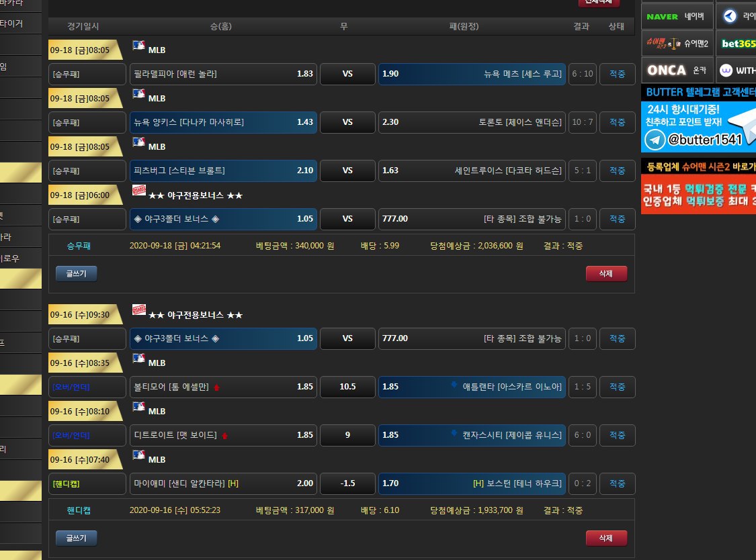Open the ONCA 온카 partner logo

(x=676, y=70)
